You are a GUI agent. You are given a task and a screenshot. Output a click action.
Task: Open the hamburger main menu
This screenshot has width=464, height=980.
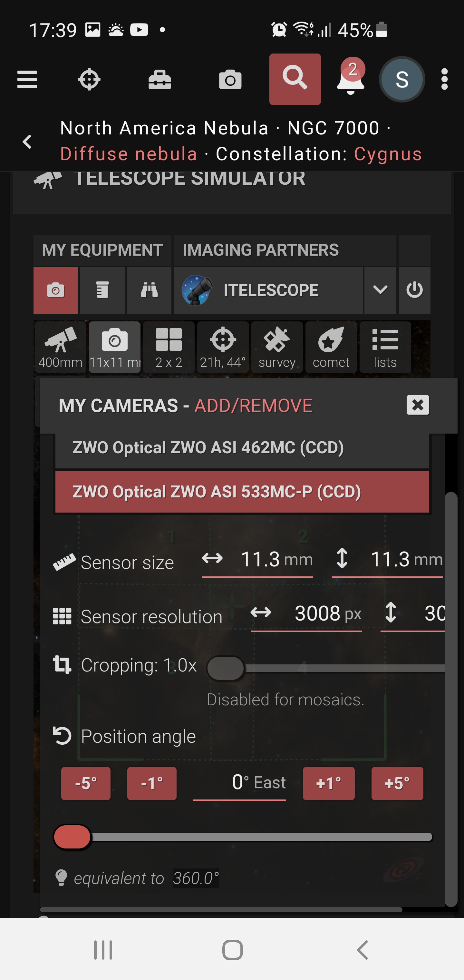click(x=27, y=79)
